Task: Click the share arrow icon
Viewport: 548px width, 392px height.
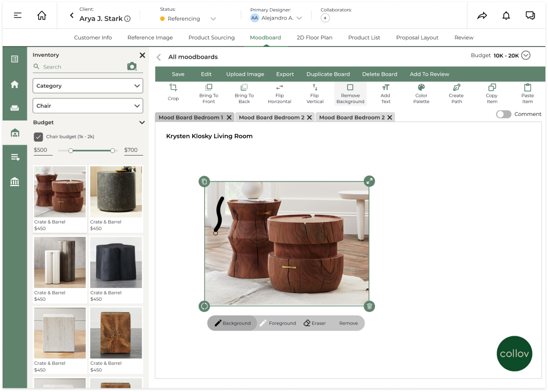Action: coord(482,15)
